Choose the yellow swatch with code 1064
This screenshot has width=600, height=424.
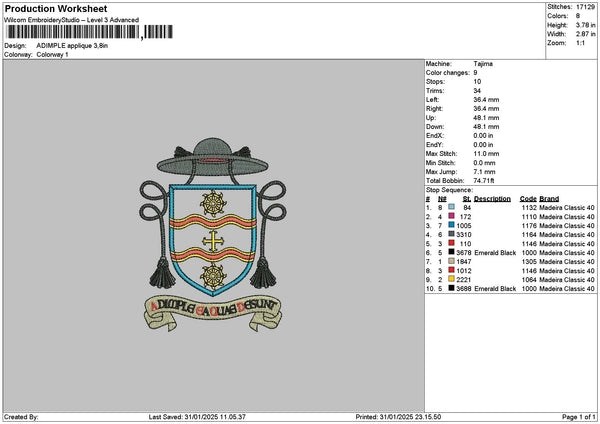452,279
